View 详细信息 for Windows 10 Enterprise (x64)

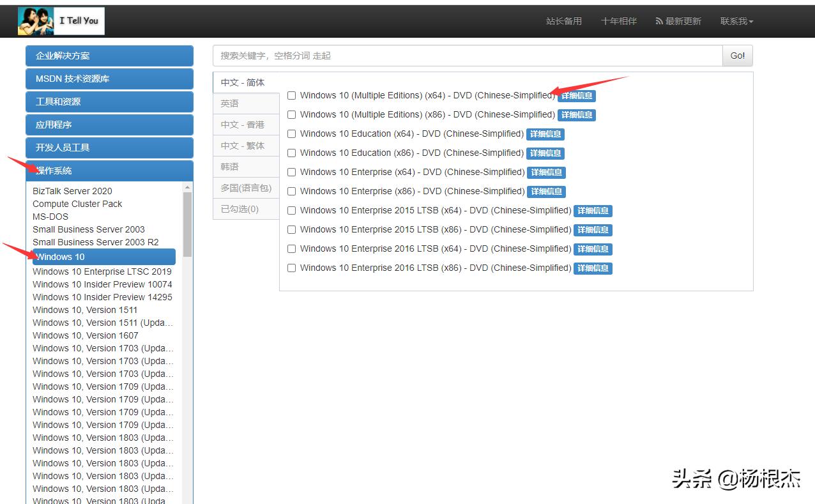click(545, 172)
